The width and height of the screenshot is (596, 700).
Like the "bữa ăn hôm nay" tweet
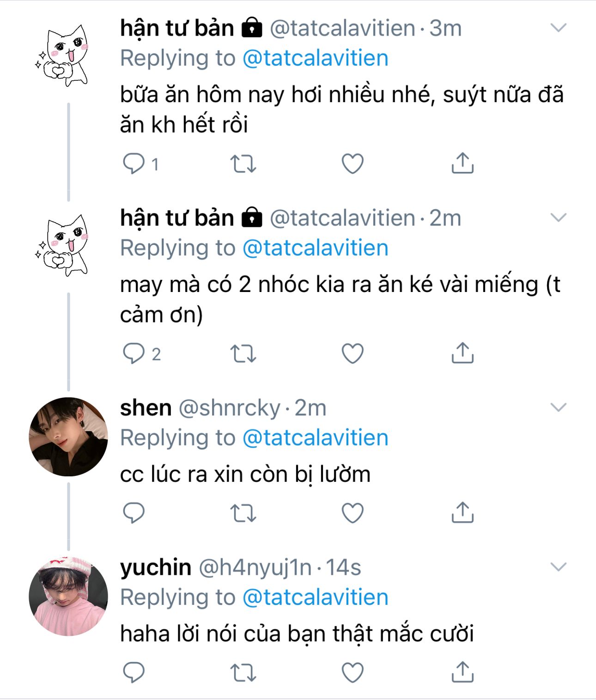tap(353, 164)
